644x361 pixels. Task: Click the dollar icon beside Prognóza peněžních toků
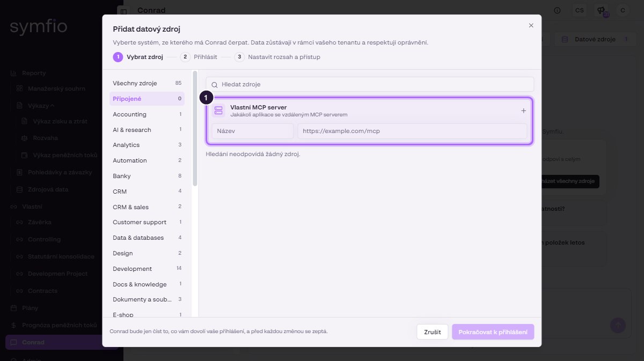point(14,325)
